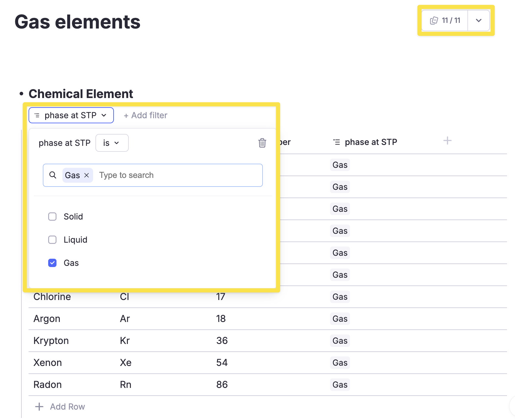Click the Gas tag in the Xenon row
The height and width of the screenshot is (420, 515).
[340, 363]
